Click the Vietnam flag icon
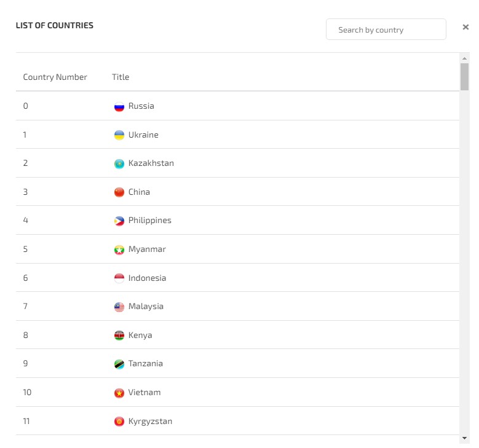Viewport: 479px width, 448px height. coord(119,393)
